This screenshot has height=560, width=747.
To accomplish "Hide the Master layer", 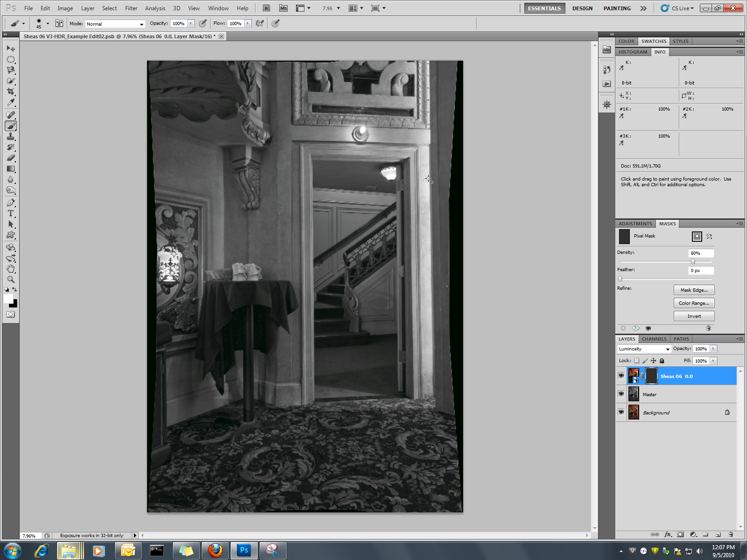I will (621, 394).
